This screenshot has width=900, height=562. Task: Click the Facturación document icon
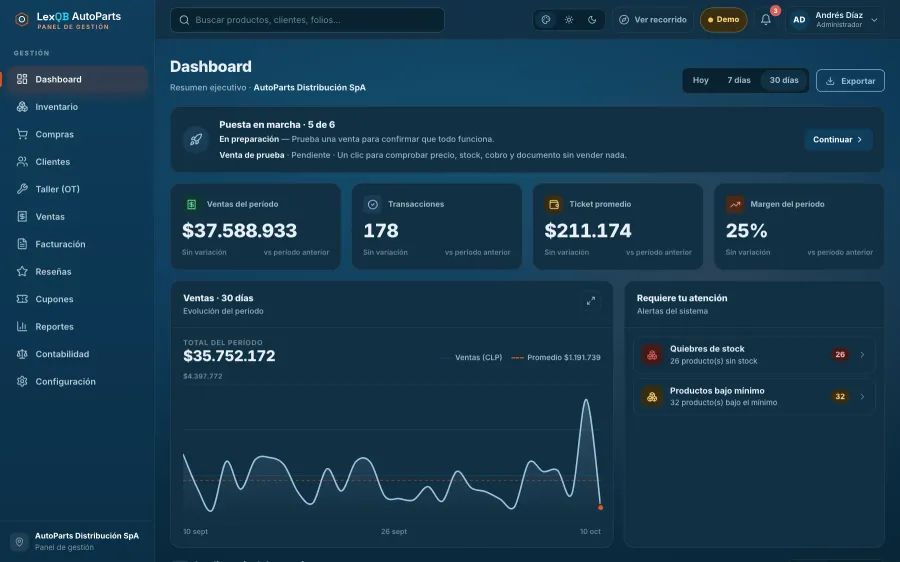click(22, 244)
